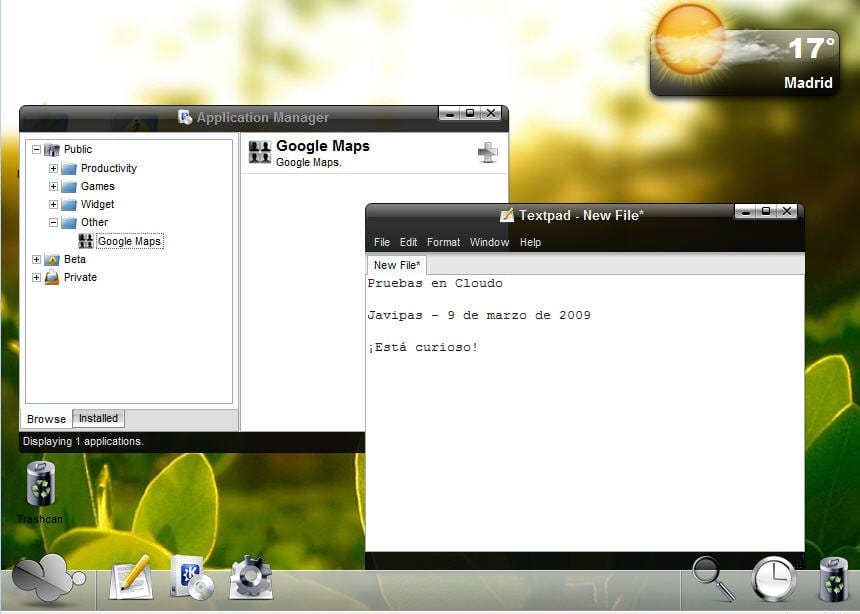Expand the Games folder
Viewport: 860px width, 614px height.
(54, 186)
